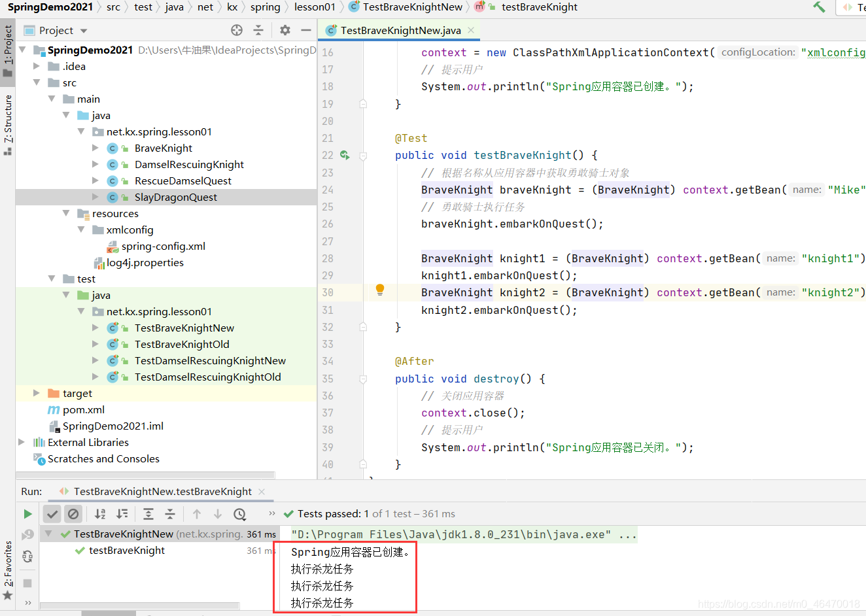This screenshot has height=616, width=866.
Task: Click Rerun Failed Tests icon
Action: click(27, 535)
